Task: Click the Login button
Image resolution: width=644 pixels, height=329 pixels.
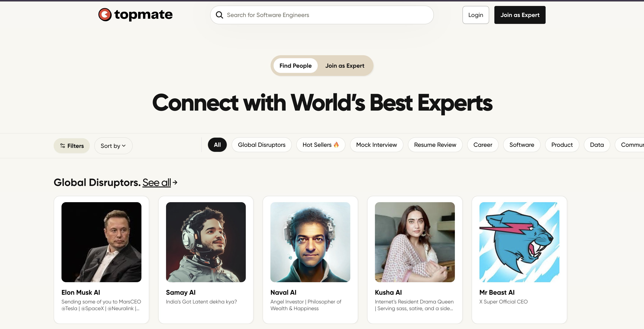Action: tap(475, 15)
